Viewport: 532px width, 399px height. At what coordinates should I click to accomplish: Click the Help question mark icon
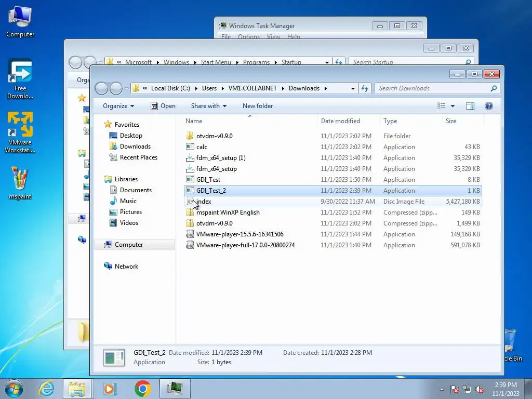[x=488, y=106]
